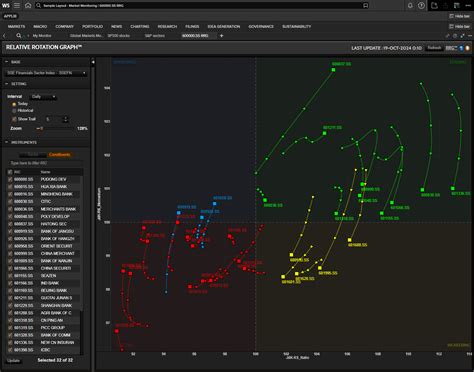Open the Interval Daily dropdown

pos(43,97)
